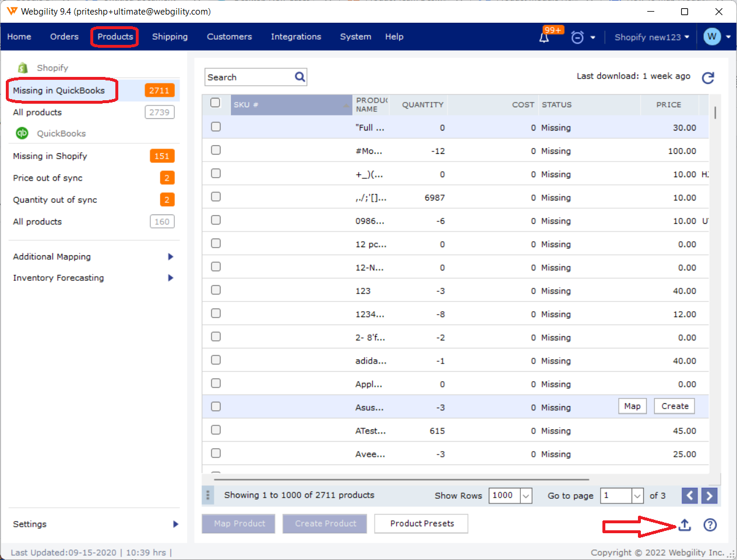Open the Products menu
The width and height of the screenshot is (737, 560).
[x=115, y=37]
